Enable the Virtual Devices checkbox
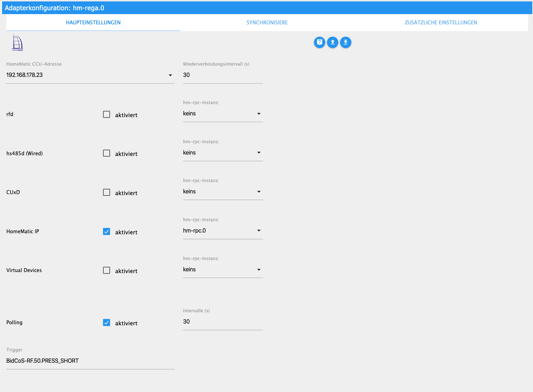Screen dimensions: 533x392 (x=107, y=270)
